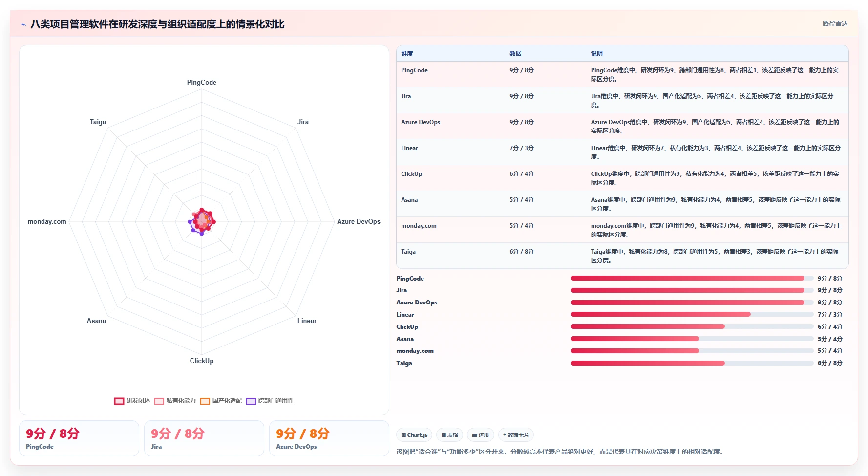Screen dimensions: 868x476
Task: Click the Taiga progress bar
Action: (692, 363)
